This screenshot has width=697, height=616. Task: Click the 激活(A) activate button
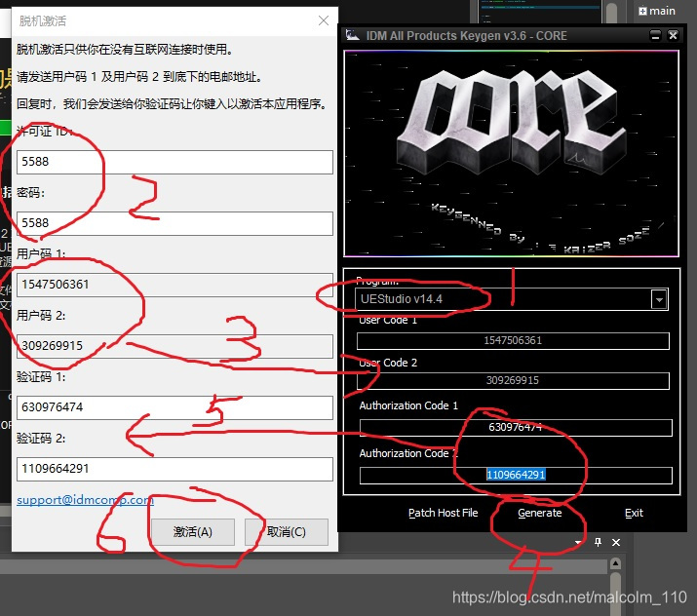pyautogui.click(x=193, y=532)
